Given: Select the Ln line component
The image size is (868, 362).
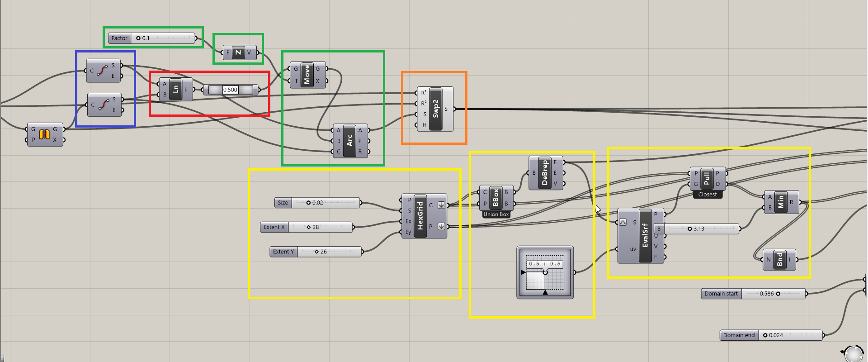Looking at the screenshot, I should [x=176, y=89].
